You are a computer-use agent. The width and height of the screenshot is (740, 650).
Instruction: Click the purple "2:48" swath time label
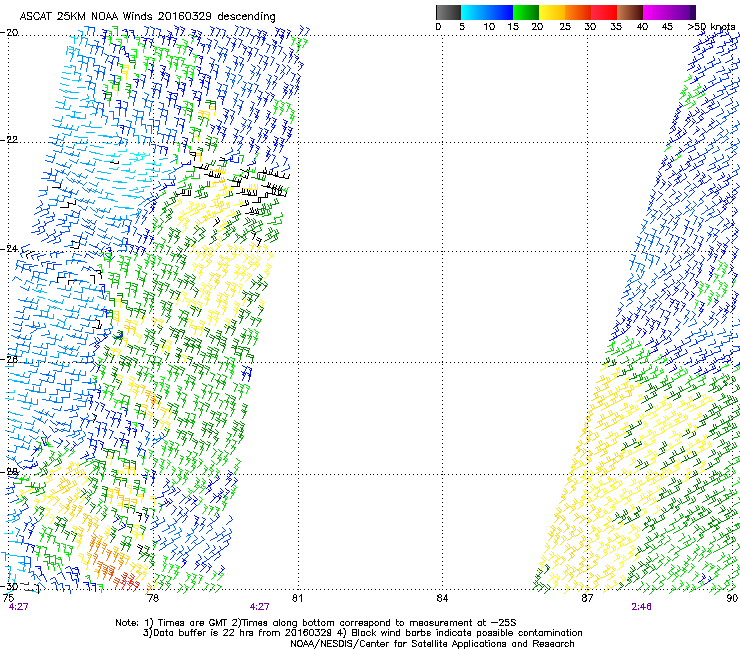(641, 607)
